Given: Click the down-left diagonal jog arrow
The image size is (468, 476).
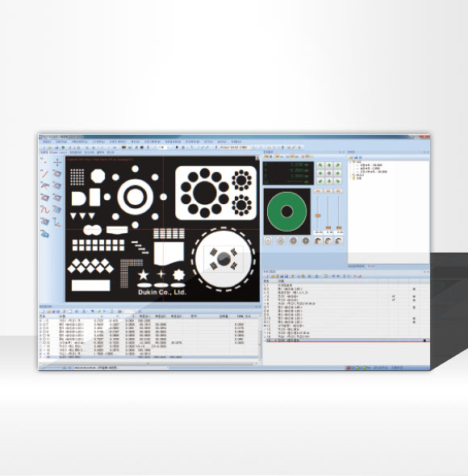Looking at the screenshot, I should pos(320,182).
